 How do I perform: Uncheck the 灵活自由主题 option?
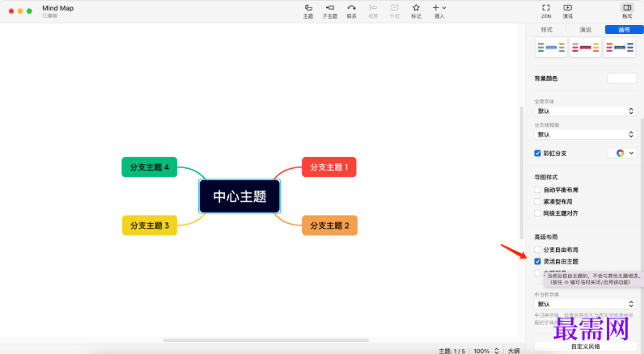(537, 262)
